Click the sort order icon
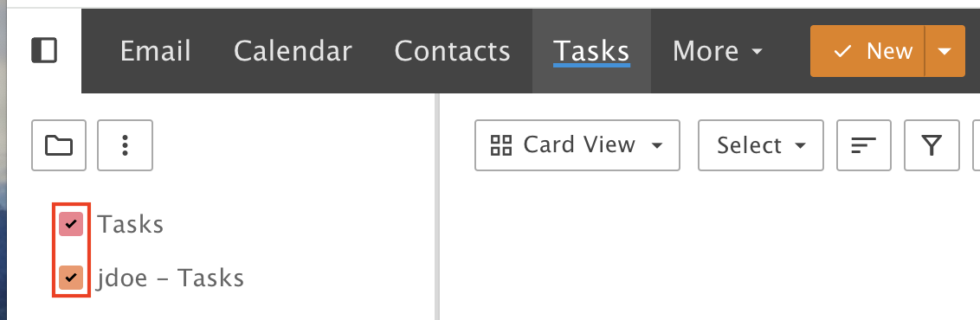The height and width of the screenshot is (320, 980). [x=864, y=145]
